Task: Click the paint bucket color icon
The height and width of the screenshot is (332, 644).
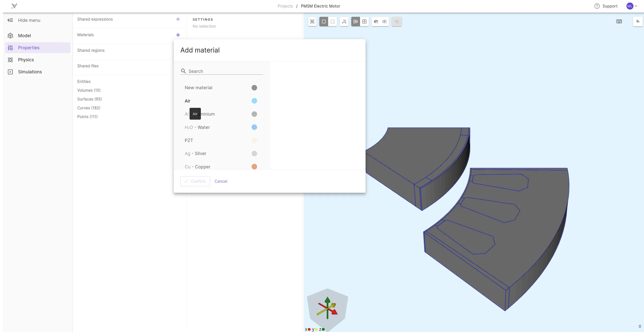Action: point(638,21)
